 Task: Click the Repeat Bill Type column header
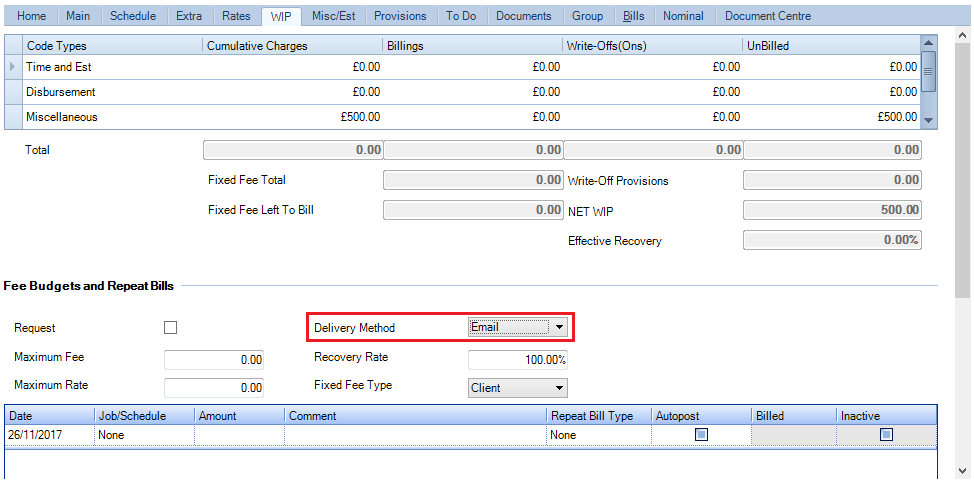[x=599, y=416]
